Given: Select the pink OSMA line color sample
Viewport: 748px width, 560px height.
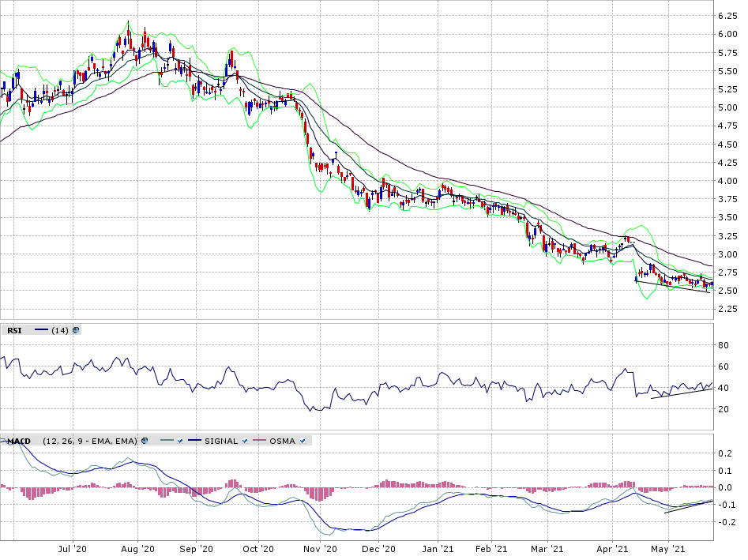Looking at the screenshot, I should tap(259, 441).
